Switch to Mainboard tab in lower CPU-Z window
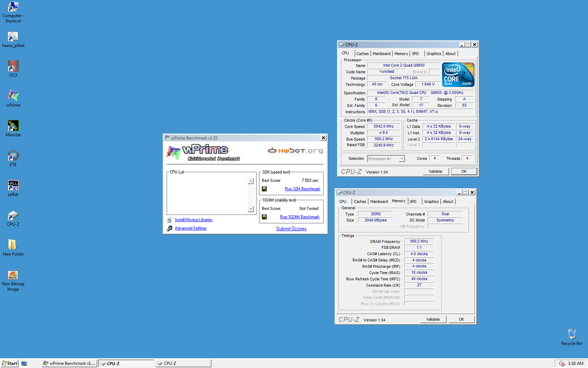Screen dimensions: 588x368 [x=379, y=202]
